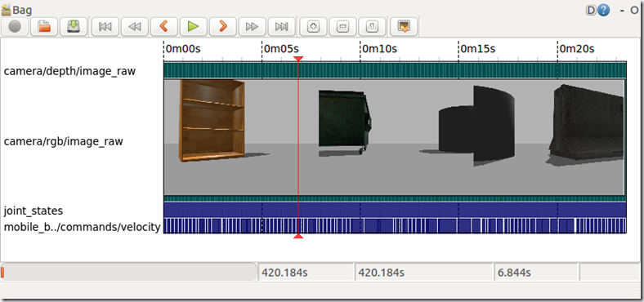The image size is (644, 302).
Task: Step back one frame with orange arrow
Action: [x=164, y=27]
